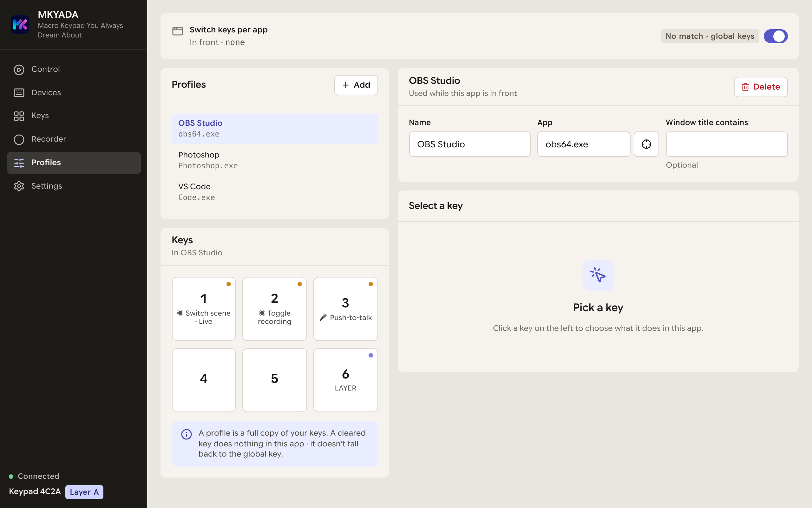Click the Window title contains field
Viewport: 812px width, 508px height.
pyautogui.click(x=726, y=144)
